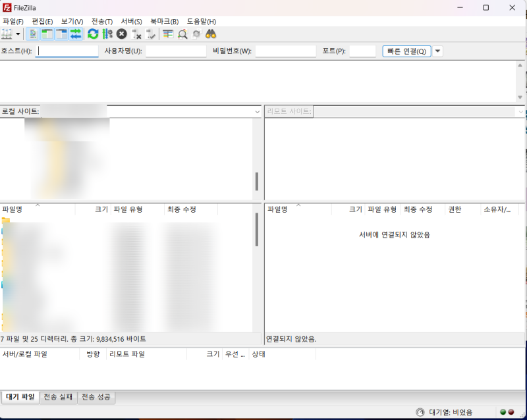Screen dimensions: 527x420
Task: Open the Site Manager
Action: click(x=6, y=33)
